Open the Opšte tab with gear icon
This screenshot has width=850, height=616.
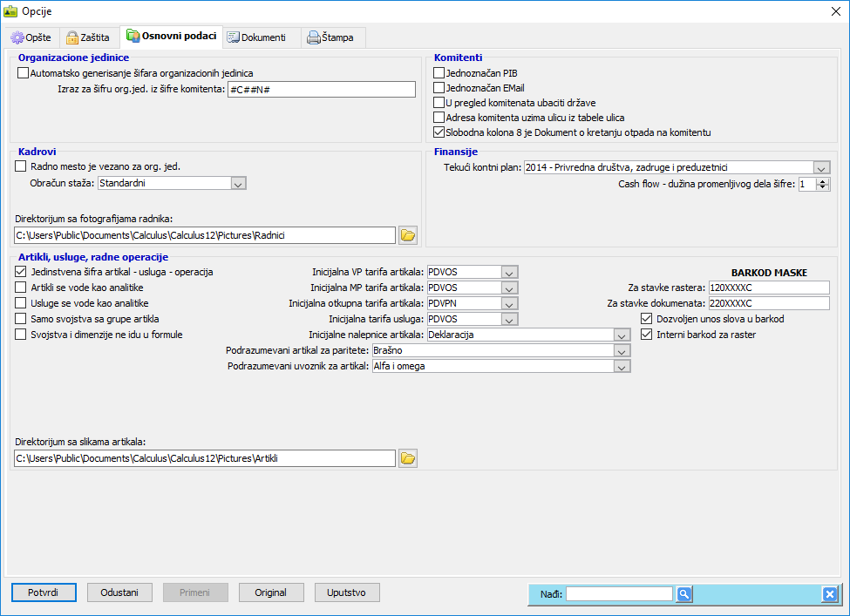point(31,37)
